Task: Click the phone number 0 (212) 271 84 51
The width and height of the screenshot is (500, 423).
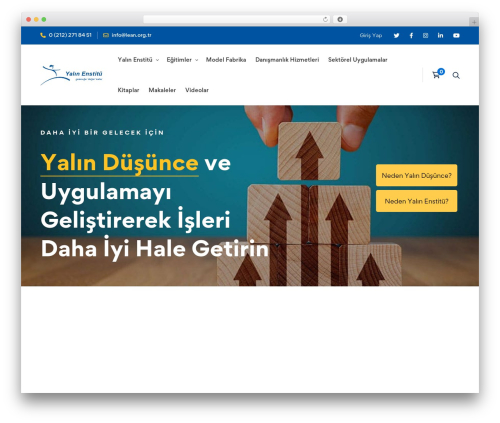Action: (70, 35)
